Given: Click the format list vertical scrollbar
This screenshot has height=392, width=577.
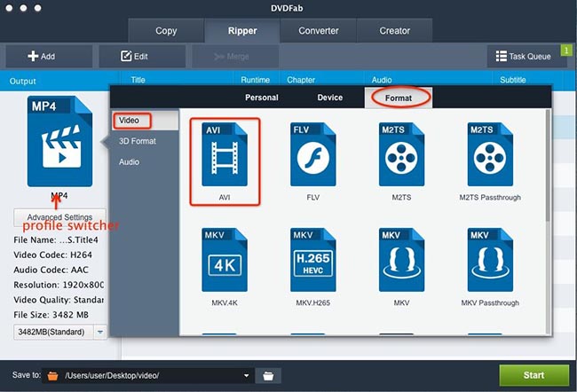Looking at the screenshot, I should (548, 166).
